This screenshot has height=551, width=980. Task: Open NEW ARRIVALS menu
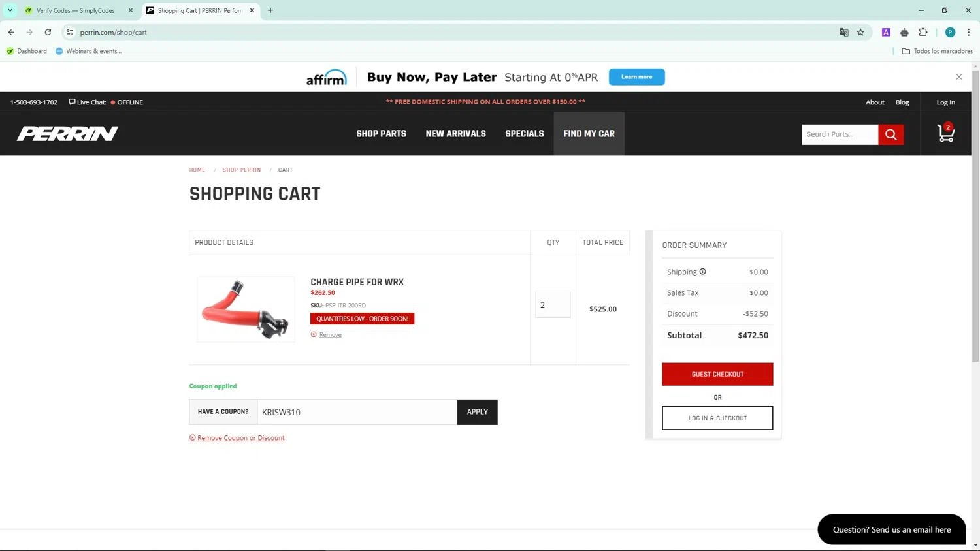point(456,134)
